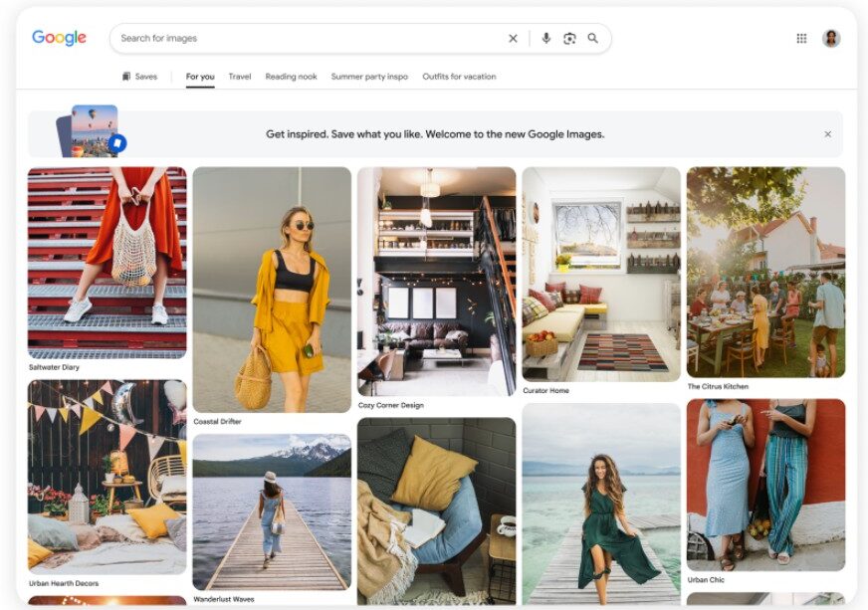Click the Curator Home caption
The height and width of the screenshot is (610, 868).
(x=545, y=390)
